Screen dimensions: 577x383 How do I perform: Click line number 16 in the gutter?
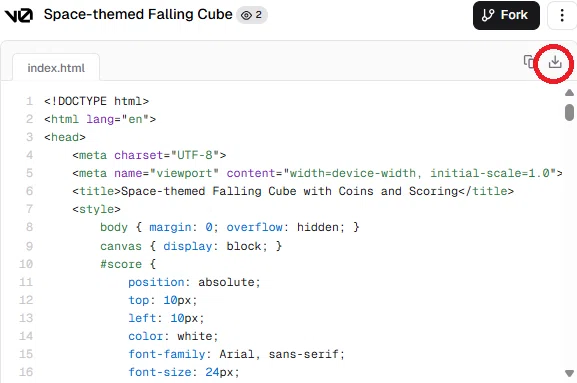[26, 372]
